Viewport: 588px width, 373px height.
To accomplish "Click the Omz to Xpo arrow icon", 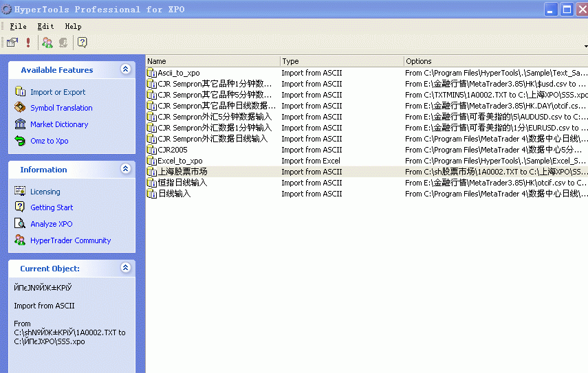I will [x=20, y=141].
